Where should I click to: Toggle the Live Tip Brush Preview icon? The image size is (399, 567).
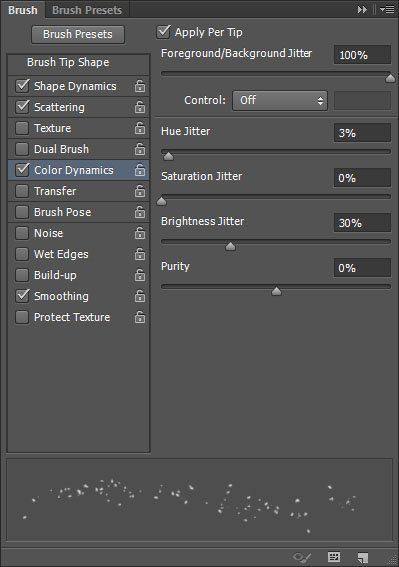302,557
